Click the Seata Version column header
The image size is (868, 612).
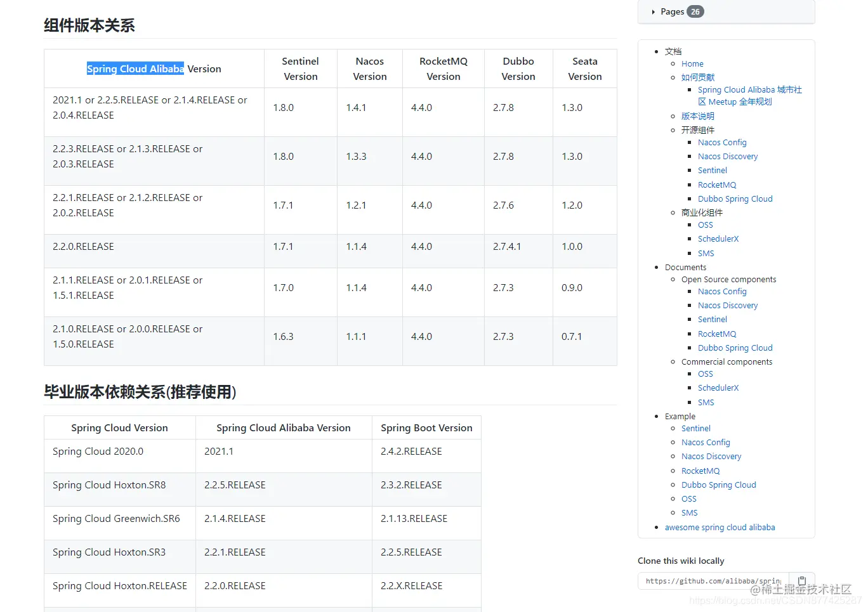click(x=585, y=69)
